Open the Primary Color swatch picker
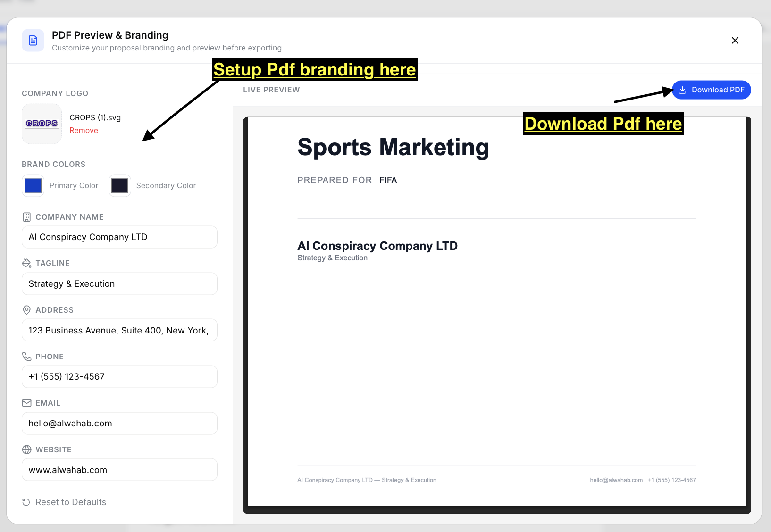Image resolution: width=771 pixels, height=532 pixels. tap(33, 186)
